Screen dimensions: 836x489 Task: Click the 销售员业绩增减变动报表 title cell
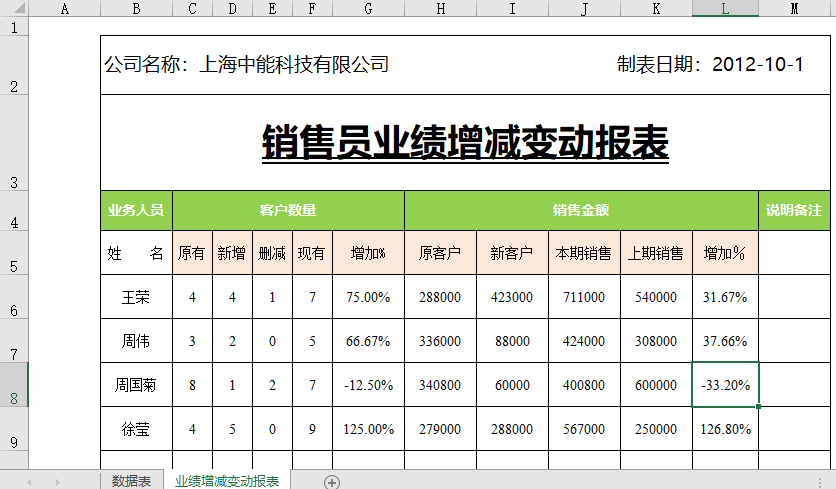pos(465,142)
